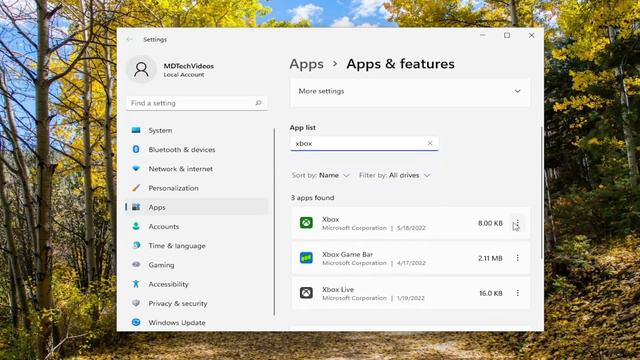Expand the More settings chevron

coord(518,91)
